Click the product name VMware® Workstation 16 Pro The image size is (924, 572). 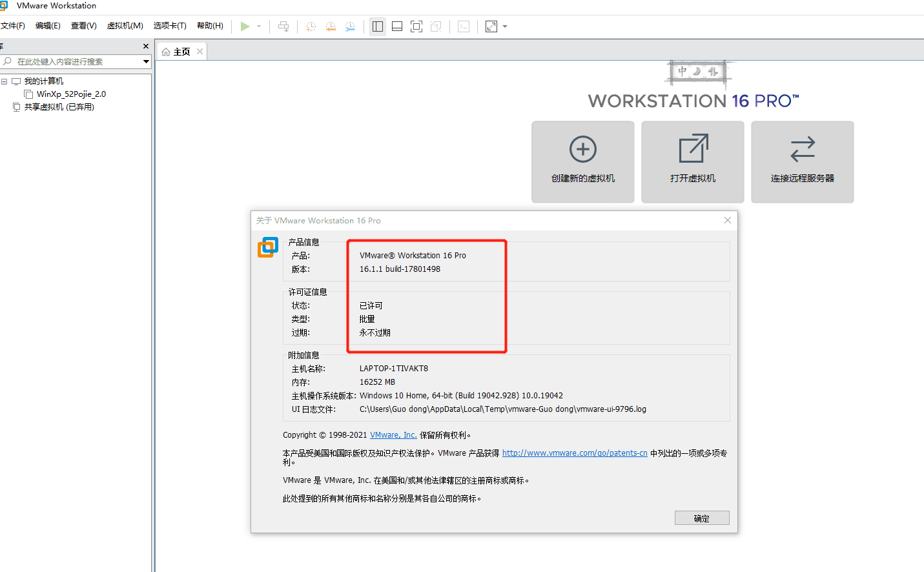[x=413, y=256]
